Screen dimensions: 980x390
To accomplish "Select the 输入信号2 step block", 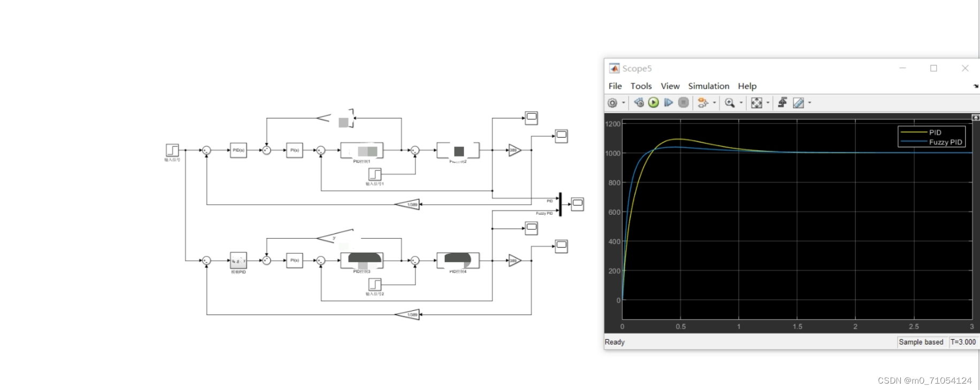I will (375, 284).
